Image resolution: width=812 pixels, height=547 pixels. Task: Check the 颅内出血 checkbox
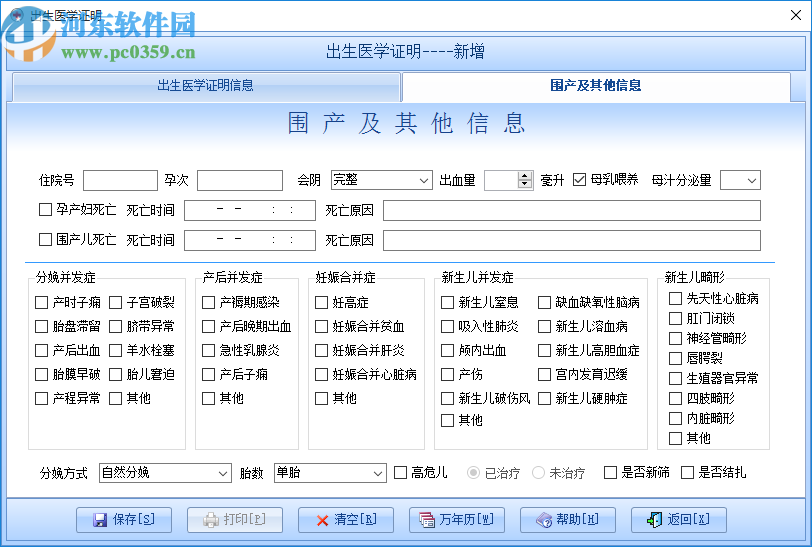pos(447,351)
